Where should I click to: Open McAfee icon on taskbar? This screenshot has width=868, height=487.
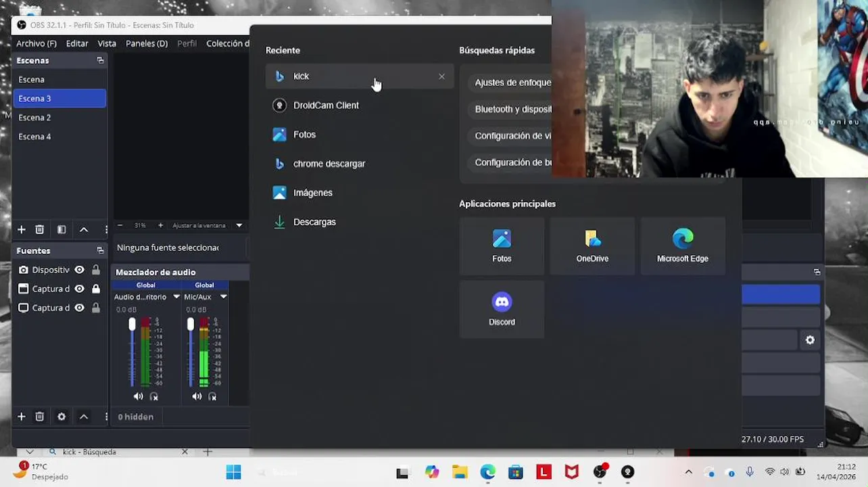pos(572,472)
